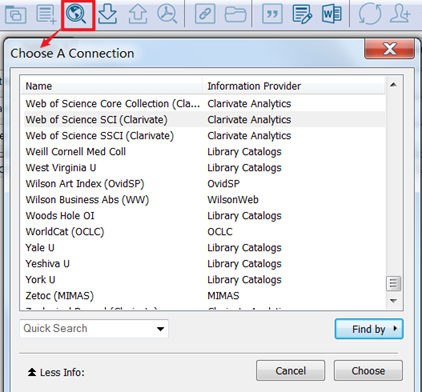
Task: Select Woods Hole OI connection
Action: 204,216
